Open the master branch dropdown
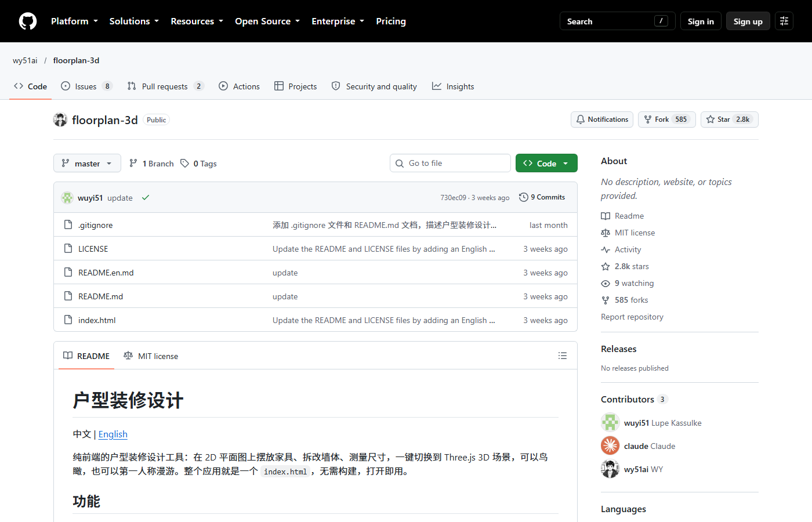The height and width of the screenshot is (522, 812). [x=87, y=163]
